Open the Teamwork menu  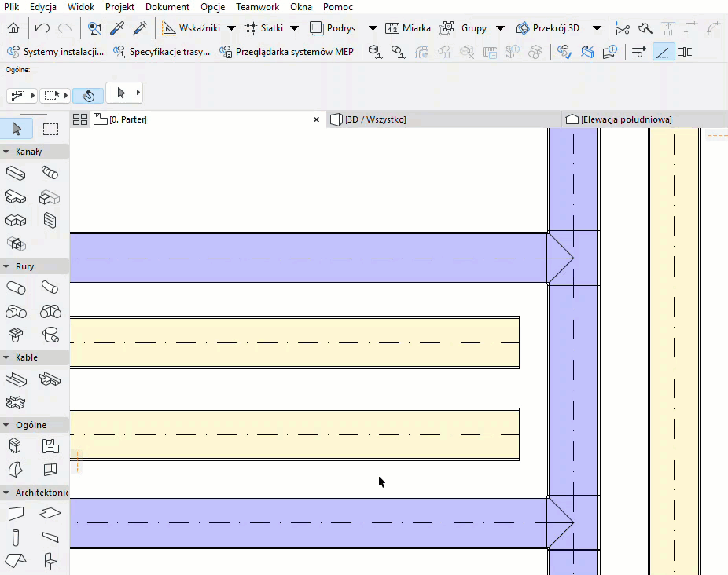(x=257, y=7)
